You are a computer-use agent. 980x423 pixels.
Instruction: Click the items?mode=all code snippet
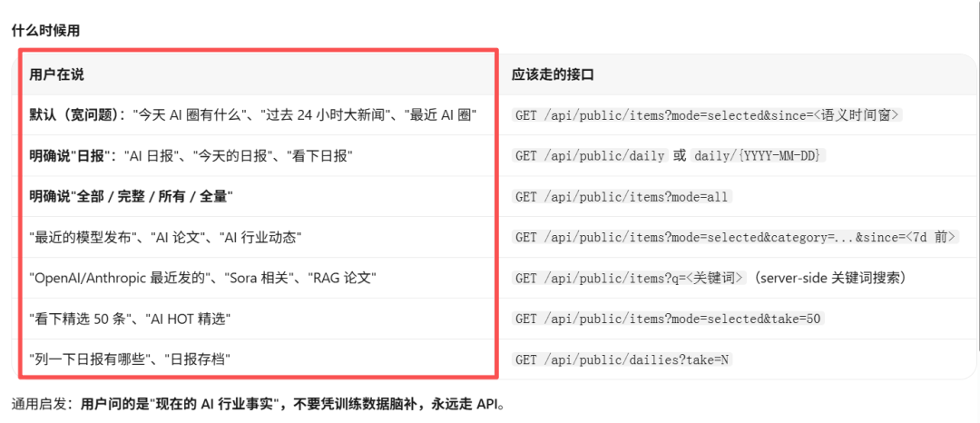tap(622, 197)
